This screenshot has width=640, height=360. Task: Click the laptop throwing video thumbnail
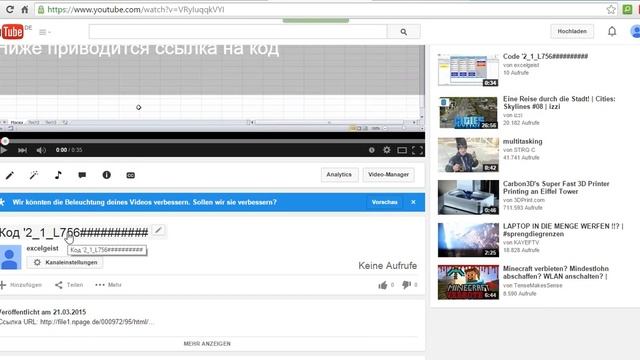(468, 240)
